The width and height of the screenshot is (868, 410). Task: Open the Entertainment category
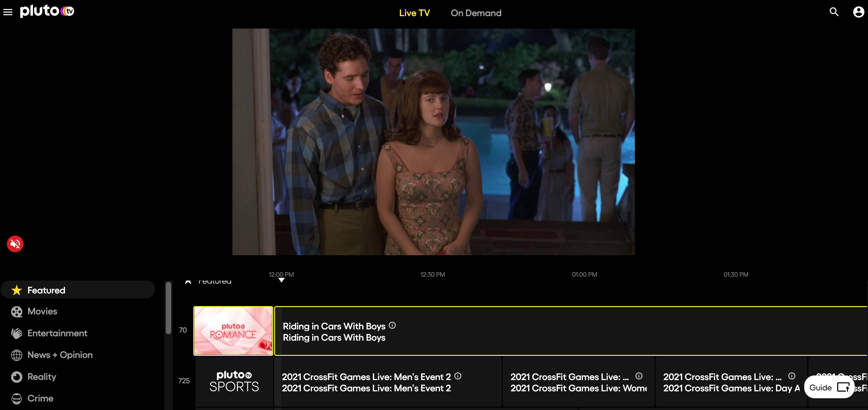(57, 333)
